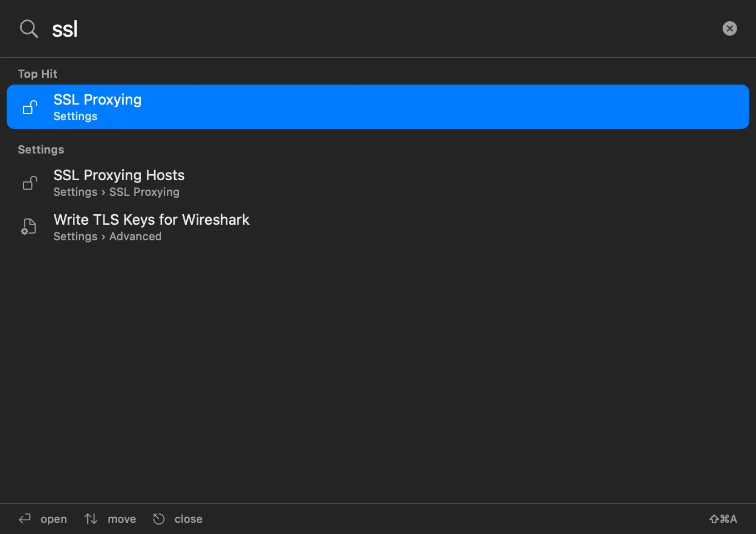Screen dimensions: 756x534
Task: Click the "Settings › SSL Proxying" breadcrumb text
Action: click(x=116, y=192)
